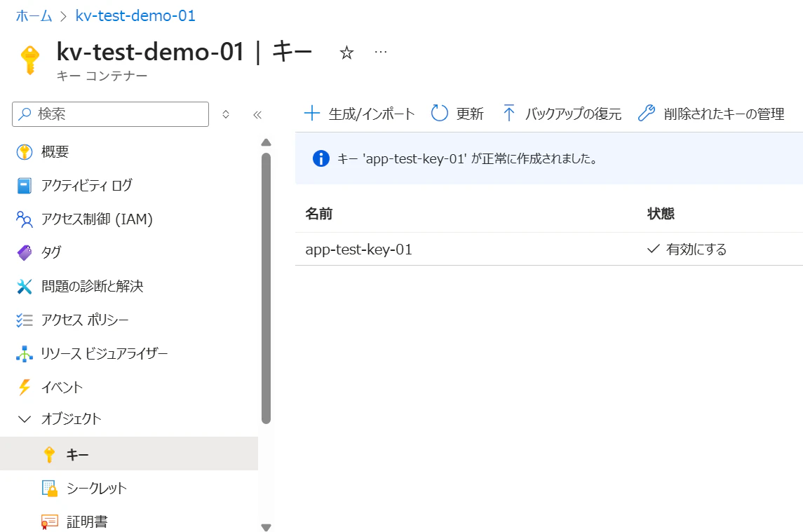Click the バックアップの復元 button

(562, 113)
